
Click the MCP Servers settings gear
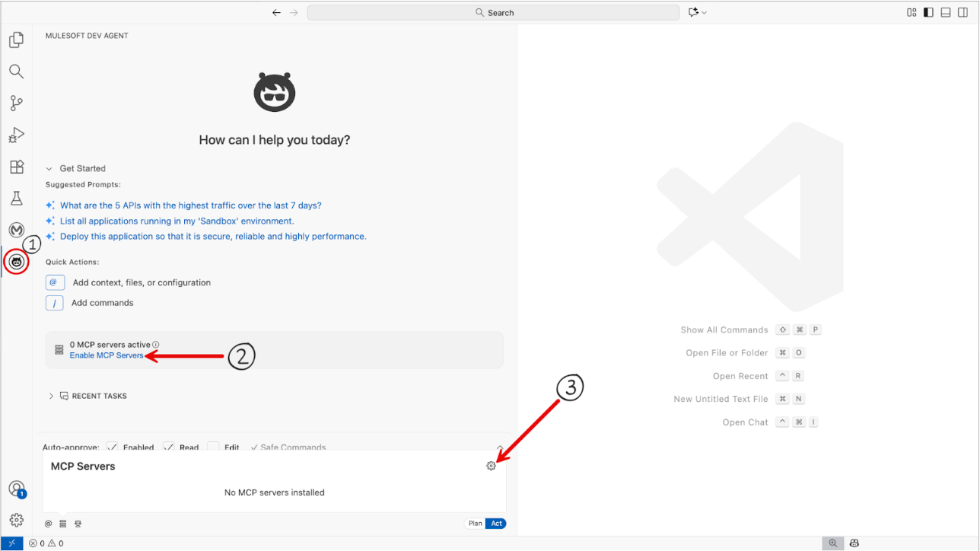pyautogui.click(x=491, y=466)
